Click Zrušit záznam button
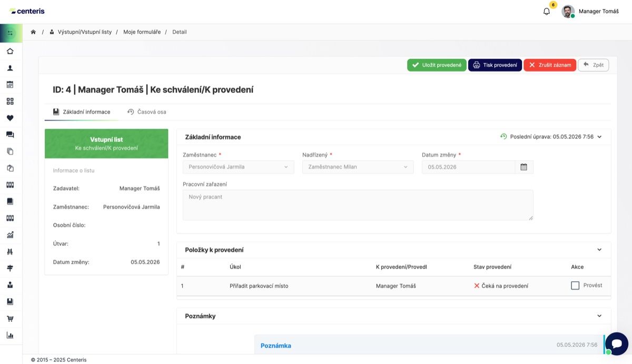Screen dimensions: 632x364 (550, 65)
